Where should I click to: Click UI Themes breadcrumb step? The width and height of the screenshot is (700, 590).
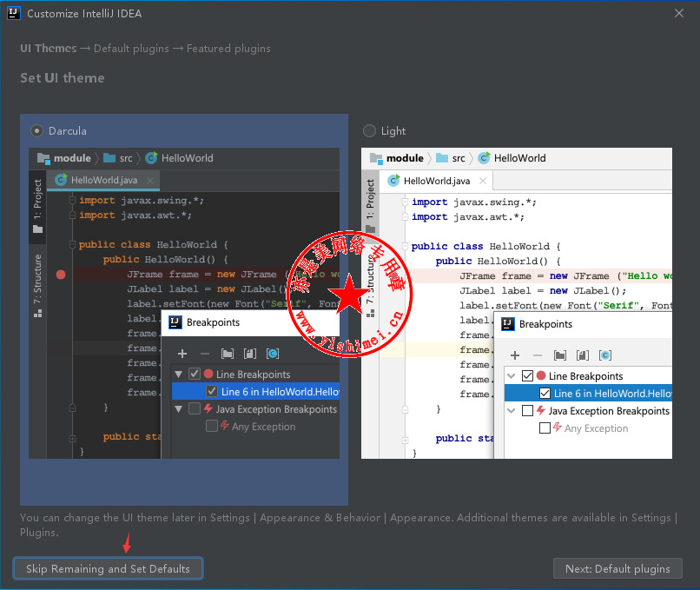pyautogui.click(x=49, y=49)
